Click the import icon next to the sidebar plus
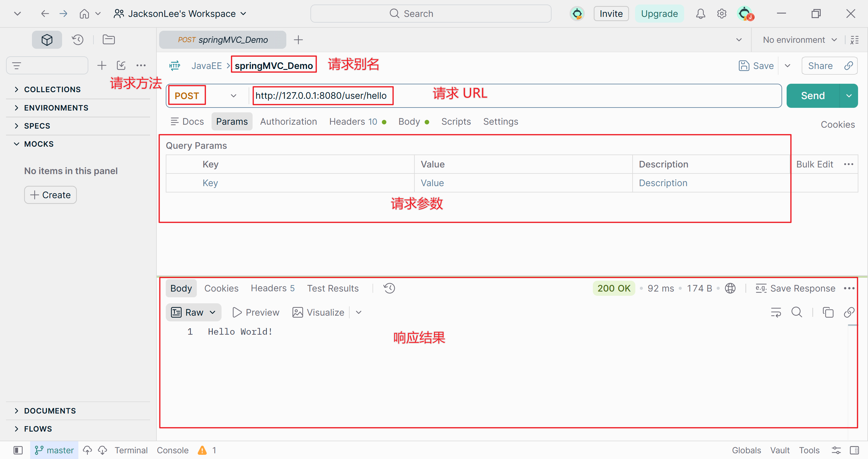This screenshot has width=868, height=459. click(x=121, y=65)
